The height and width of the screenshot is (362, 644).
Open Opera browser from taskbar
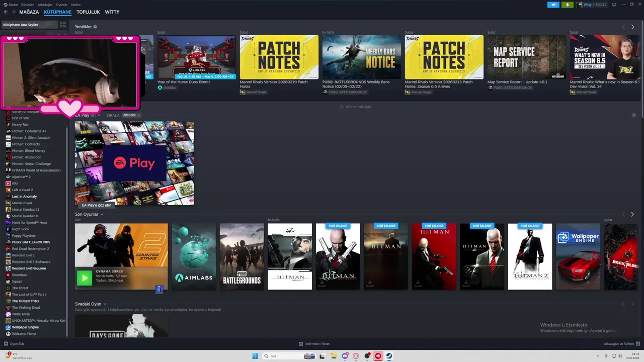pos(356,356)
